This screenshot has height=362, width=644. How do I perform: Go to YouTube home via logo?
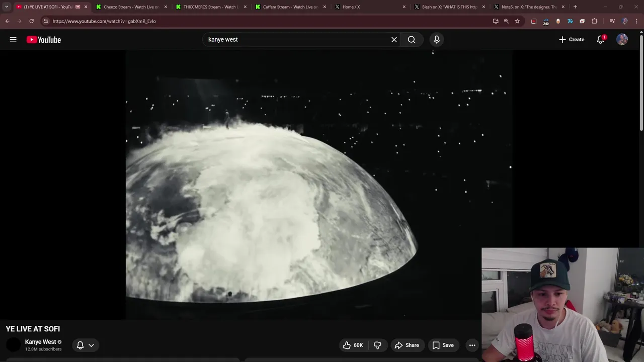(44, 40)
